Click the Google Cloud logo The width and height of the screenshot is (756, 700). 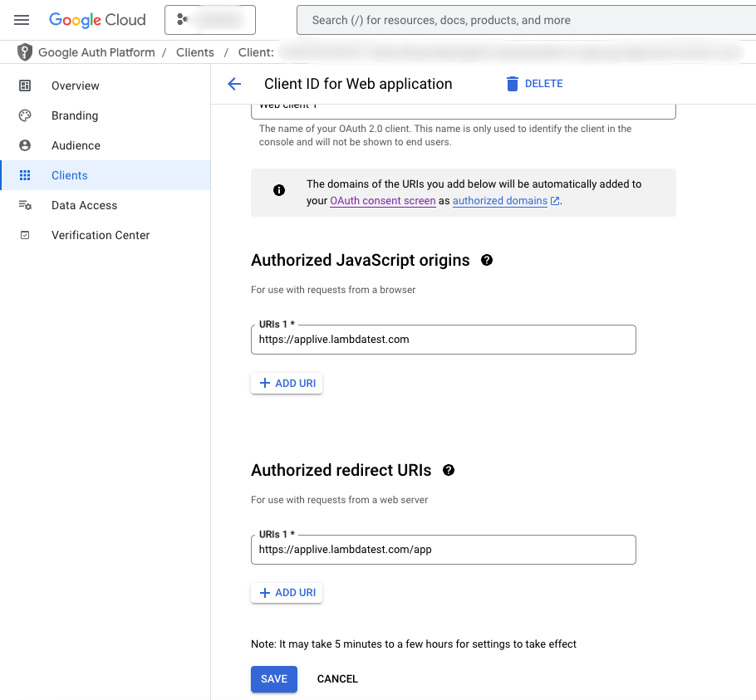click(x=97, y=20)
